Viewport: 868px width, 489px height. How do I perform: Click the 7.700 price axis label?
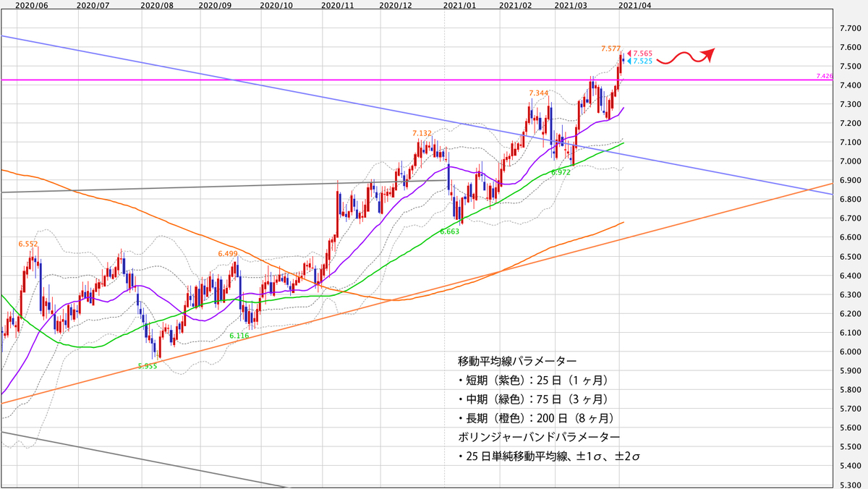[x=849, y=28]
